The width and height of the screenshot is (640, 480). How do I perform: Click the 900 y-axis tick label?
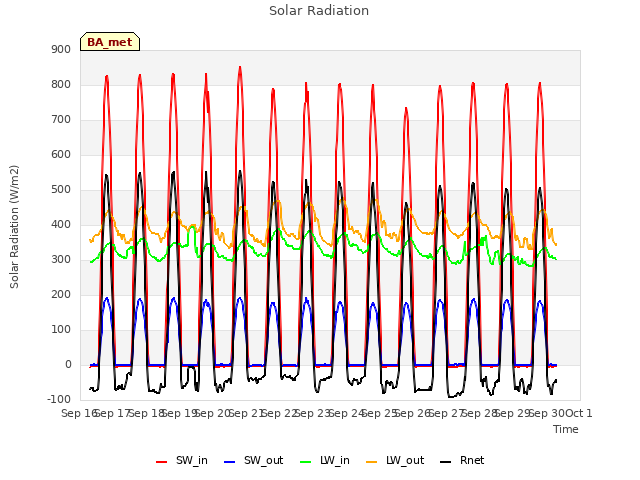pos(61,49)
